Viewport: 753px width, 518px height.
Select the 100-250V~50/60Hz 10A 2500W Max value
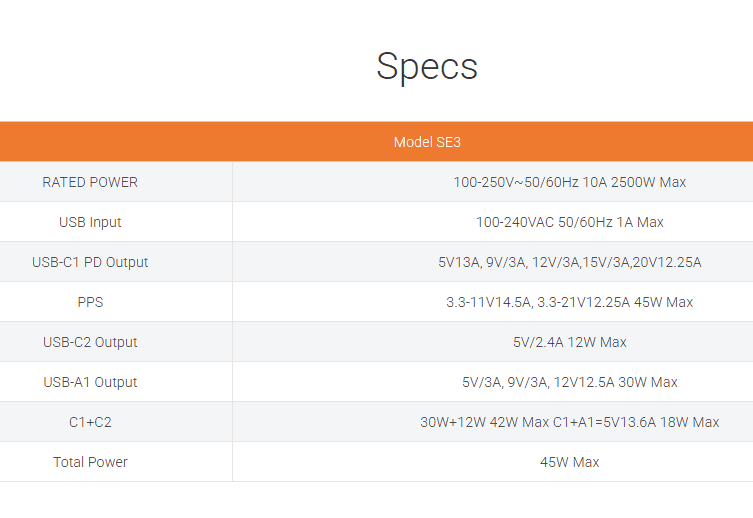pos(569,182)
